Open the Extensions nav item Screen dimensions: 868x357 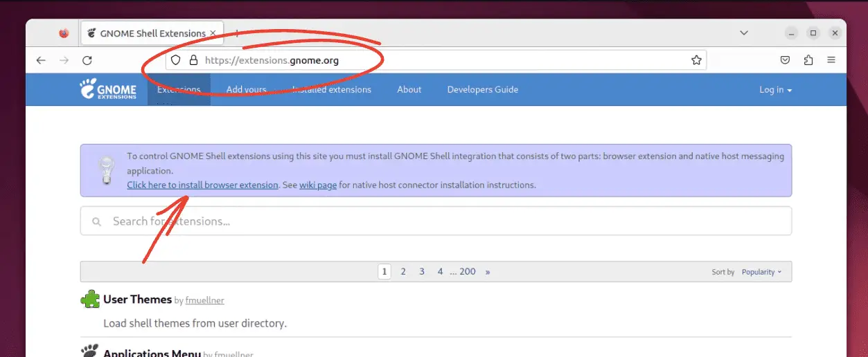point(179,89)
